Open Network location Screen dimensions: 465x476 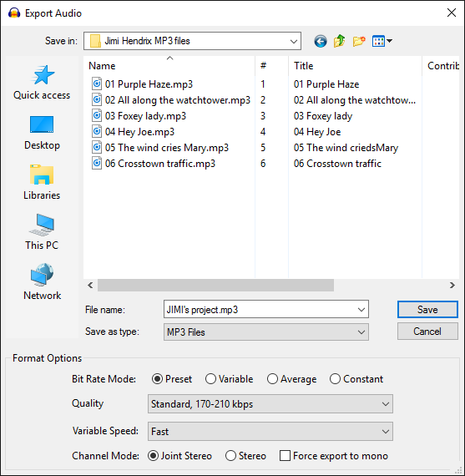pos(42,282)
